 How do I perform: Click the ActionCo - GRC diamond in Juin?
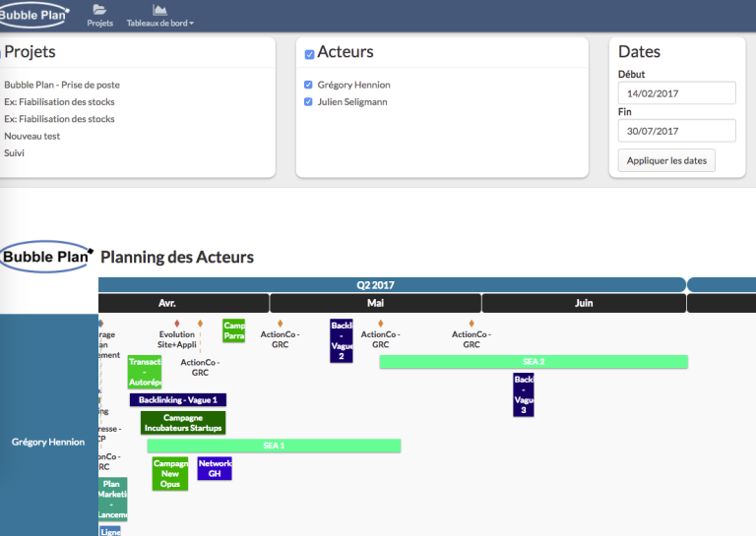(472, 324)
